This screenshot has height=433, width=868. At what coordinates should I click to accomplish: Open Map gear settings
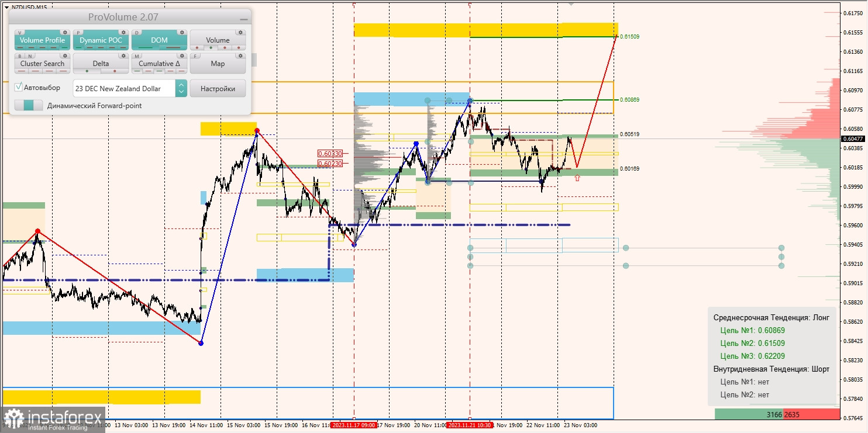click(240, 56)
